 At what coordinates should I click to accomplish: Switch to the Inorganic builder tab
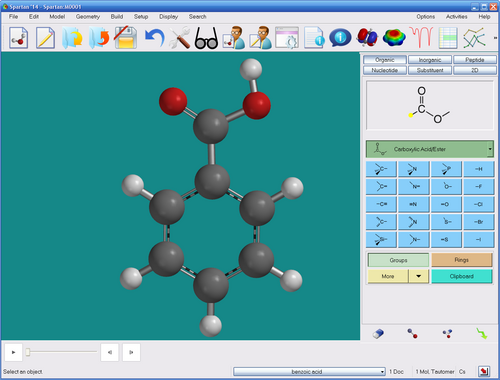click(x=430, y=60)
